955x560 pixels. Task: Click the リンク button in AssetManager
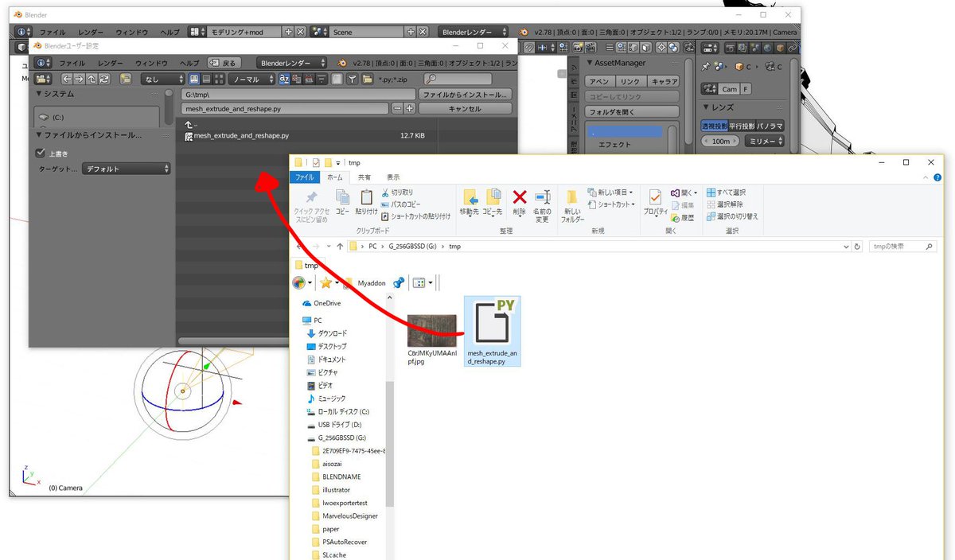pyautogui.click(x=630, y=82)
